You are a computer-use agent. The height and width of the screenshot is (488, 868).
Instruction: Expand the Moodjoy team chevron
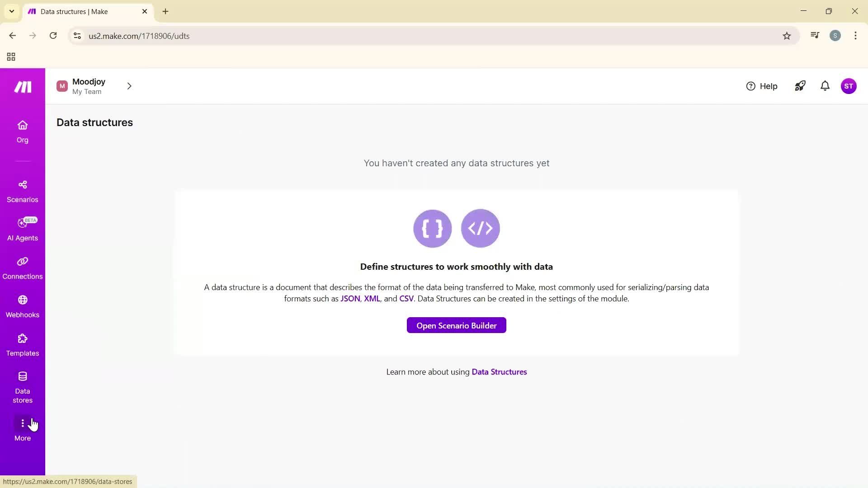(x=129, y=86)
